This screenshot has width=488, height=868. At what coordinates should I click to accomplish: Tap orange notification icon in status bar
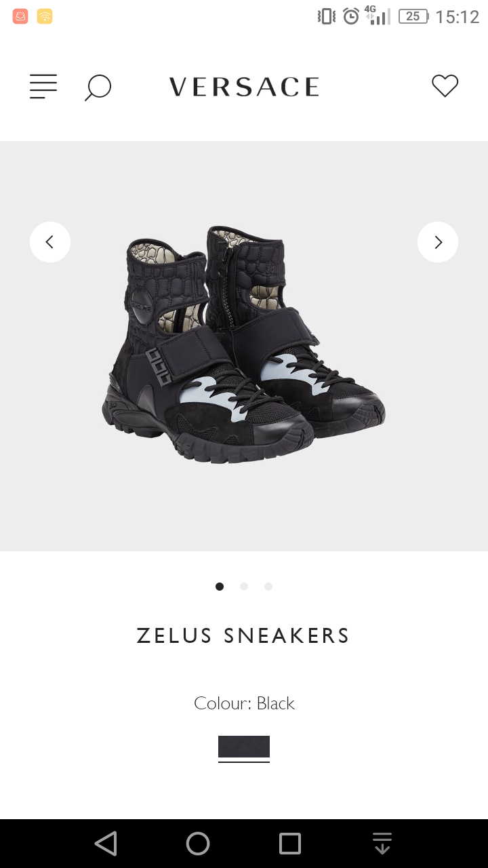[x=20, y=16]
